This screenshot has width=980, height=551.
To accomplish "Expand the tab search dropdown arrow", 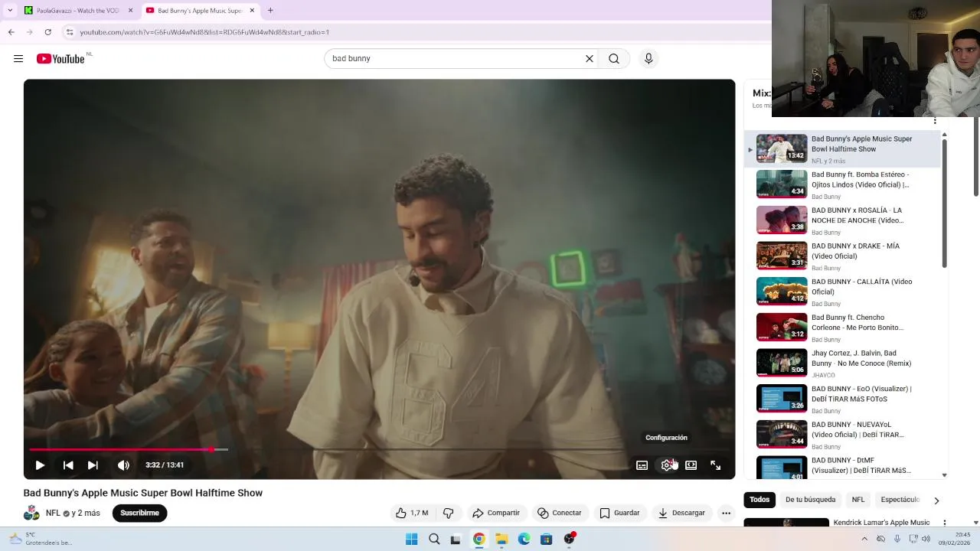I will click(x=10, y=11).
